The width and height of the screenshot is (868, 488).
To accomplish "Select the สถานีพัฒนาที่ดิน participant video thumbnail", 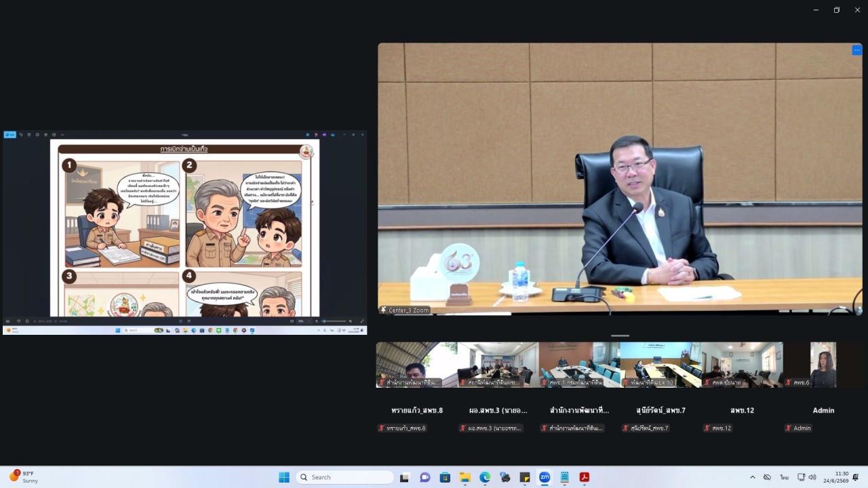I will click(x=498, y=365).
